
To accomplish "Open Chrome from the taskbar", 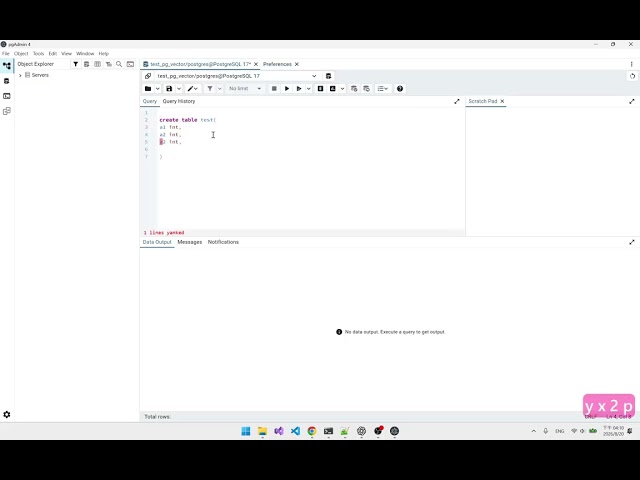I will tap(312, 431).
